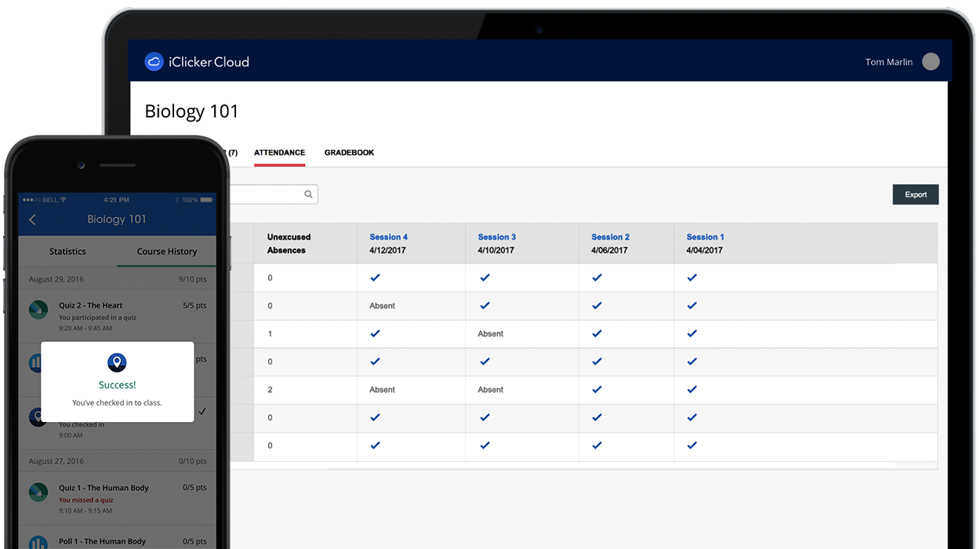Tap the Quiz 2 - The Heart entry title

[x=91, y=306]
